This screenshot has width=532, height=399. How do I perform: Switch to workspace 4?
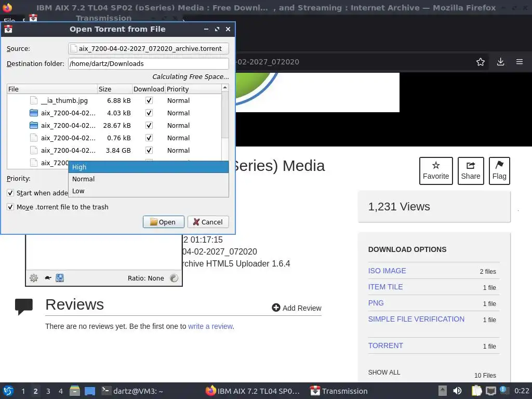pyautogui.click(x=61, y=391)
